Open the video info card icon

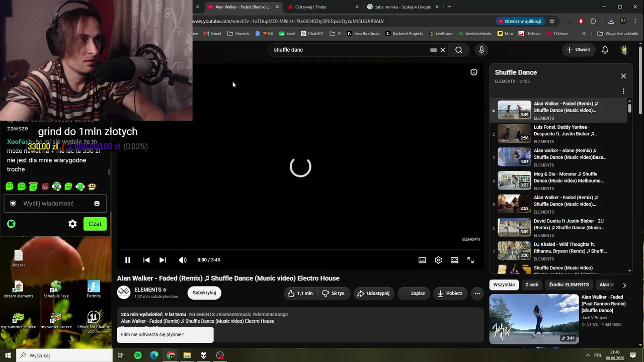[473, 72]
